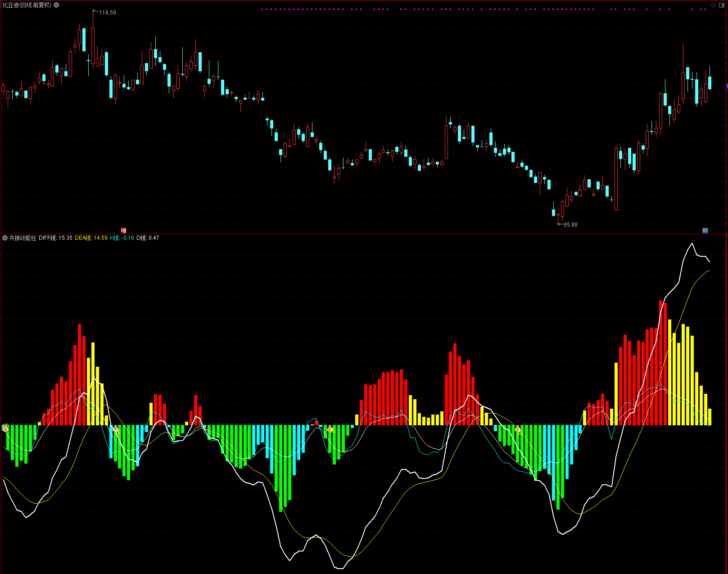Select the 比亚迪(日线 前复权) chart title

(x=27, y=5)
